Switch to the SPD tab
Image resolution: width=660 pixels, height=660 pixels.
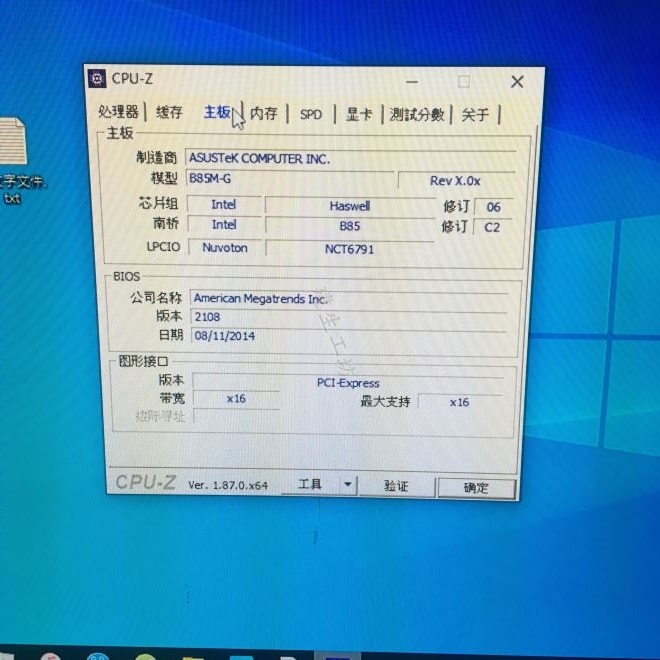[x=311, y=114]
